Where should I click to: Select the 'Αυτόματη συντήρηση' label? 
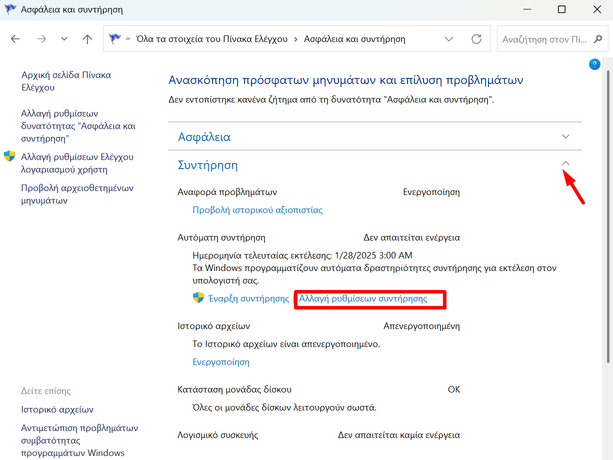pyautogui.click(x=221, y=238)
